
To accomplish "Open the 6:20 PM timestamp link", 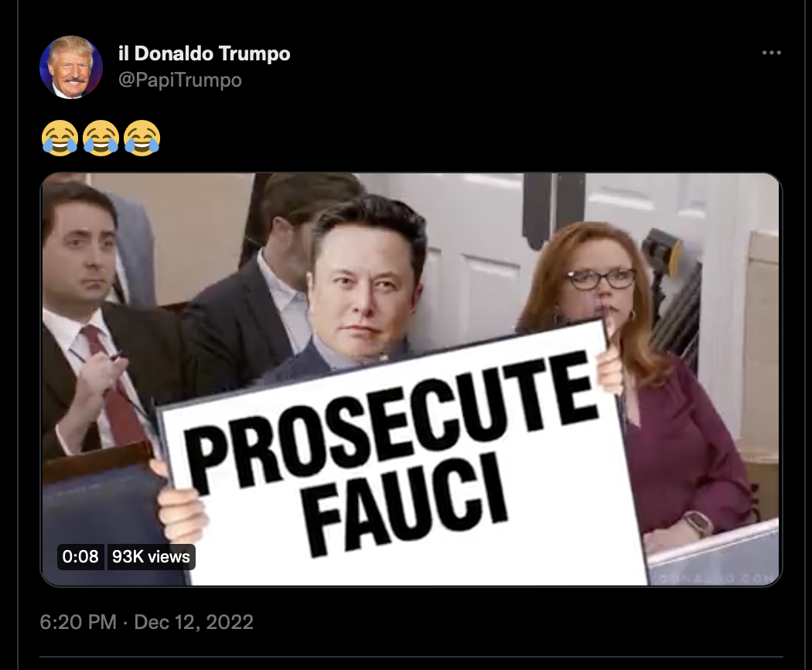I will (78, 622).
